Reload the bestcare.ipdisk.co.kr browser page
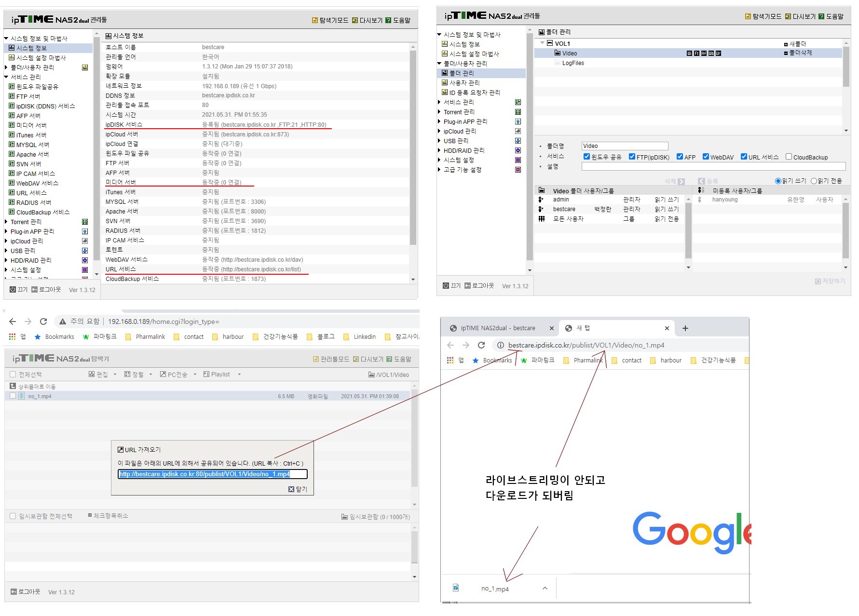 tap(481, 345)
